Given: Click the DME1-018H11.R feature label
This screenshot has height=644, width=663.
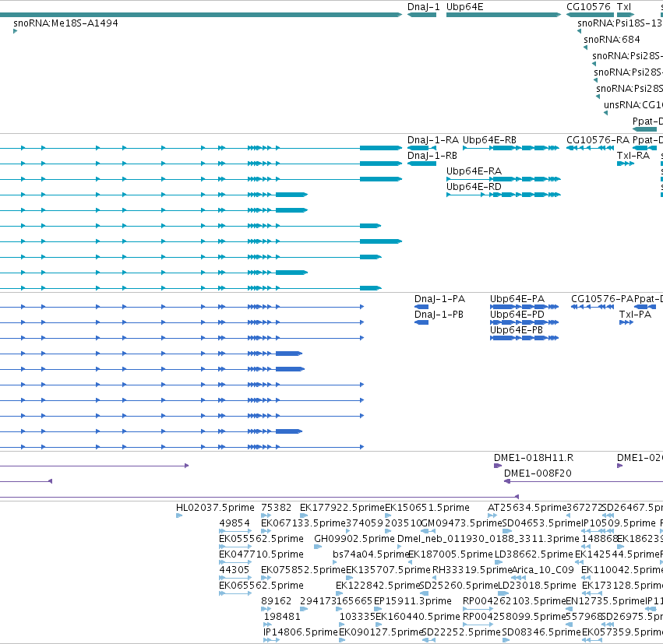Looking at the screenshot, I should tap(534, 458).
